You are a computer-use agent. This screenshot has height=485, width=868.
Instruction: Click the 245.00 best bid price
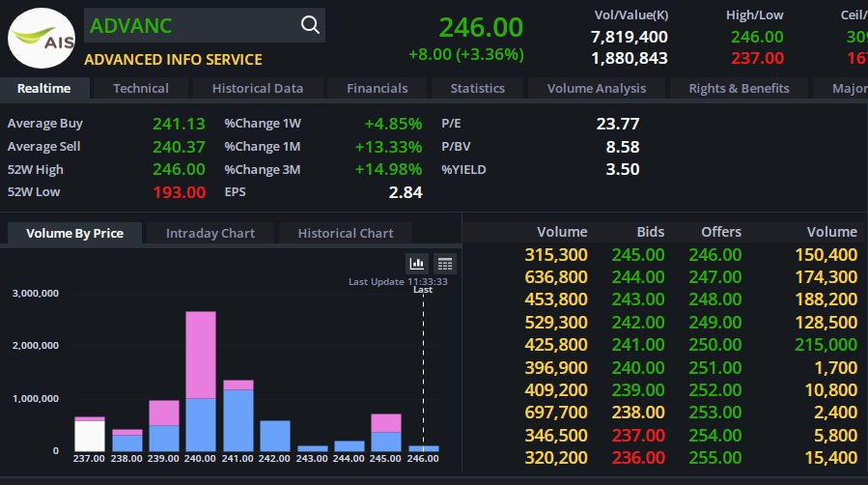637,255
